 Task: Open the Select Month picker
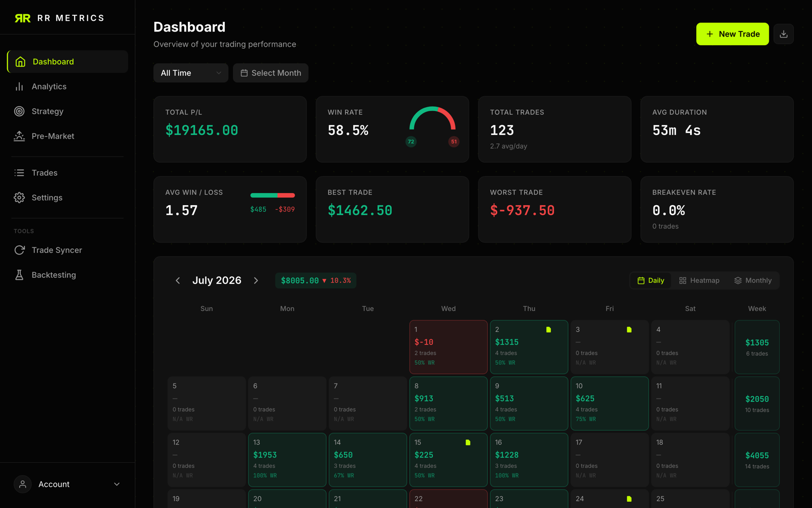pyautogui.click(x=270, y=73)
